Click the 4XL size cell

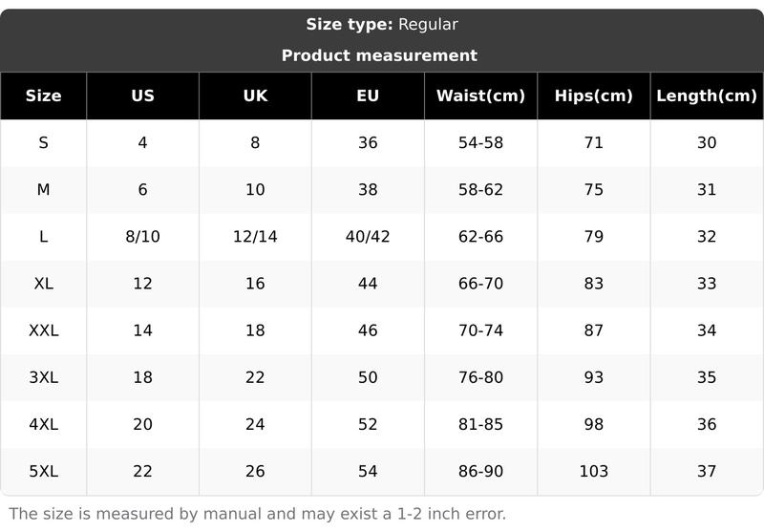point(43,424)
